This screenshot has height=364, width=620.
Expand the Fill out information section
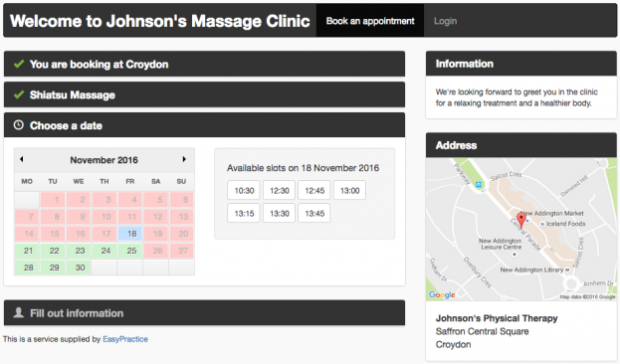pyautogui.click(x=204, y=313)
